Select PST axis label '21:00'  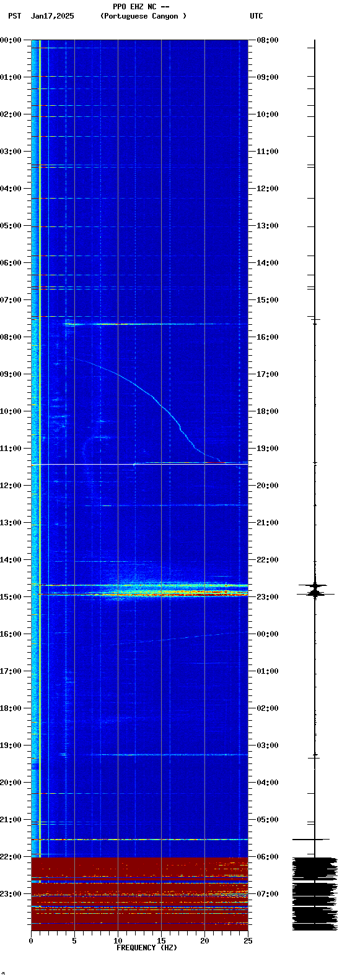(11, 820)
